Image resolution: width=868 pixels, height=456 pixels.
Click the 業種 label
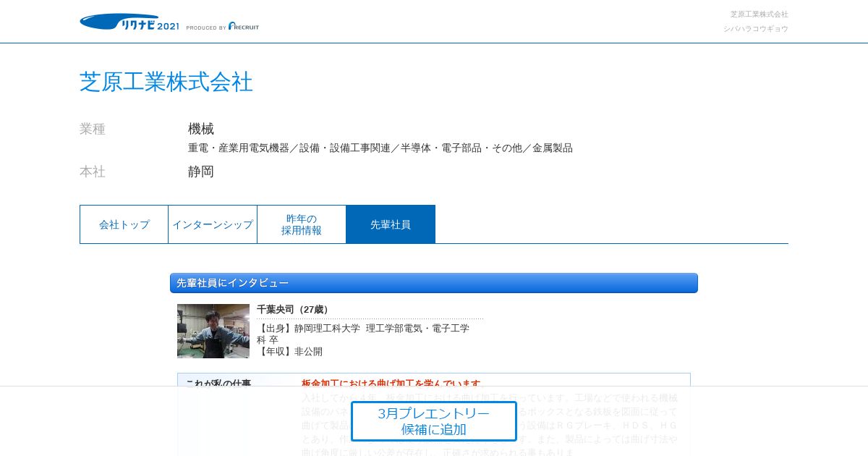pos(93,129)
